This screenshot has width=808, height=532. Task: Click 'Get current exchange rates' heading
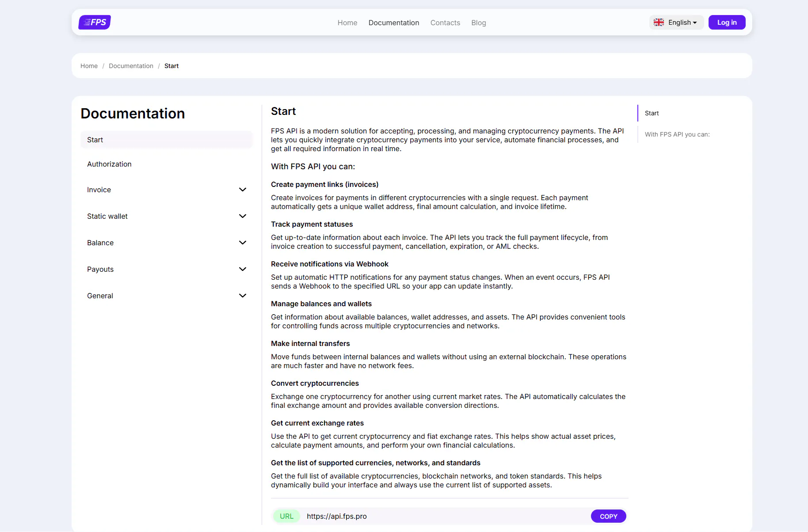[317, 423]
